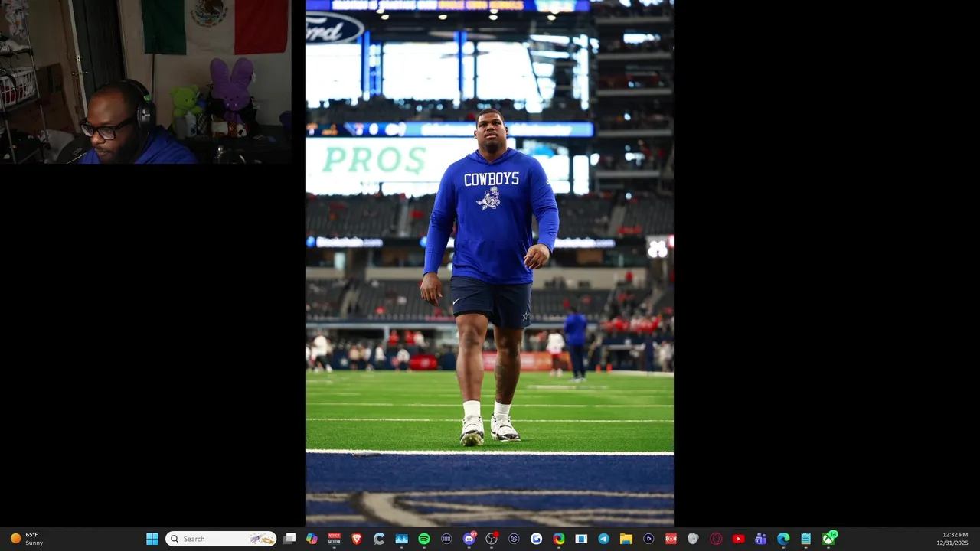Open YouTube app from the taskbar
Image resolution: width=980 pixels, height=551 pixels.
pos(738,539)
